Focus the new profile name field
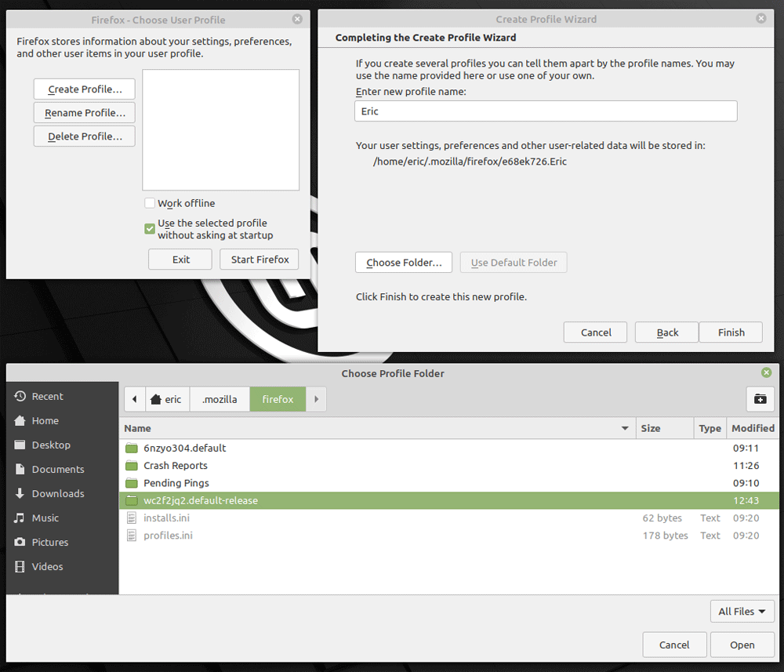The height and width of the screenshot is (672, 784). (546, 111)
